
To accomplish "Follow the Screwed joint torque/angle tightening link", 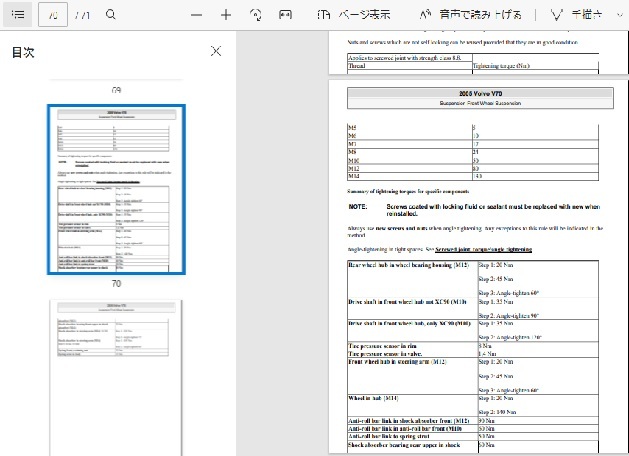I will (x=483, y=249).
